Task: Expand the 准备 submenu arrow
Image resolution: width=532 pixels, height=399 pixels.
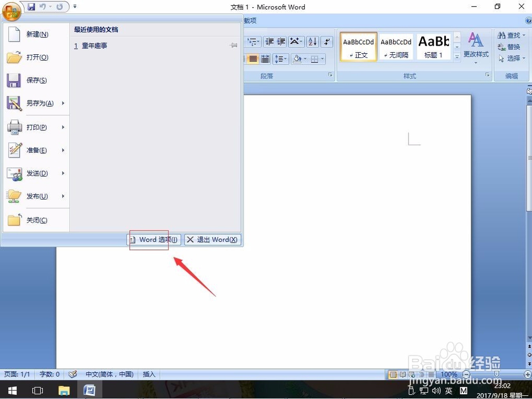Action: pyautogui.click(x=63, y=151)
